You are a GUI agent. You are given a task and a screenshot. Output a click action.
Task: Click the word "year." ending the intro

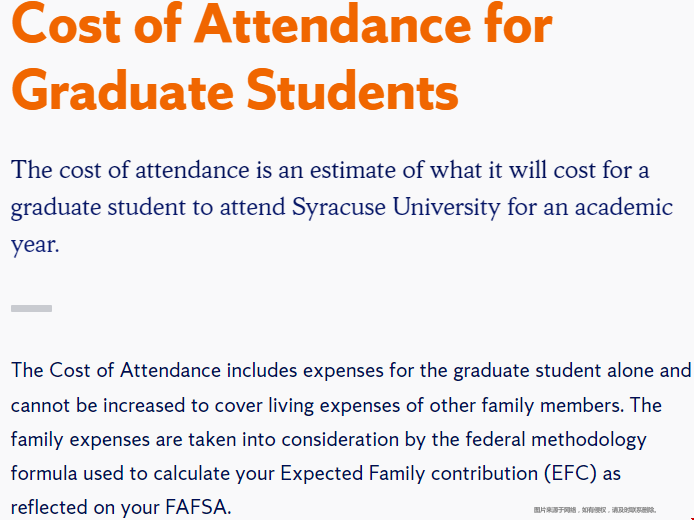point(35,246)
